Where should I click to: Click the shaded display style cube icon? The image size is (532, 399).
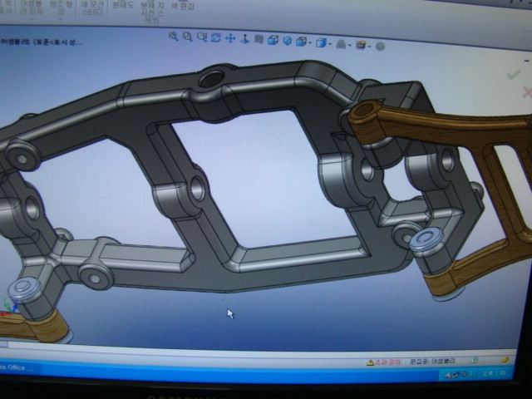pos(288,40)
